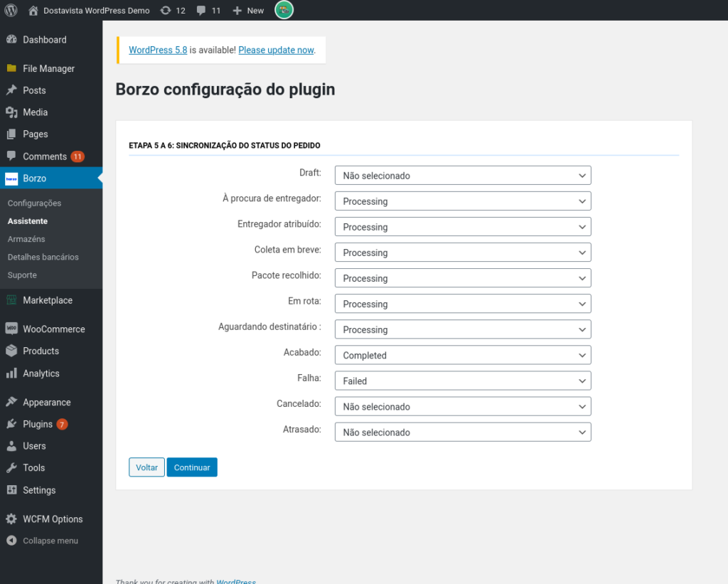Expand the Em rota dropdown
Viewport: 728px width, 584px height.
click(462, 304)
